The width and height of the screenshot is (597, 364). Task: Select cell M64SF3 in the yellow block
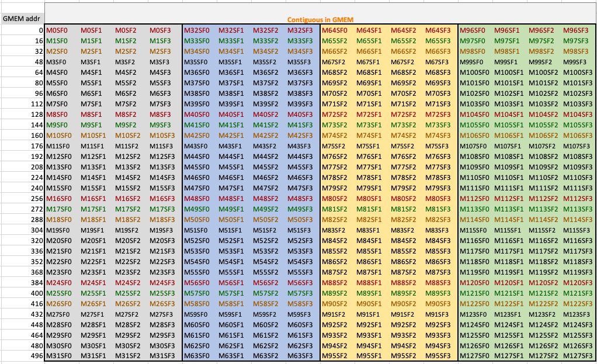point(438,30)
